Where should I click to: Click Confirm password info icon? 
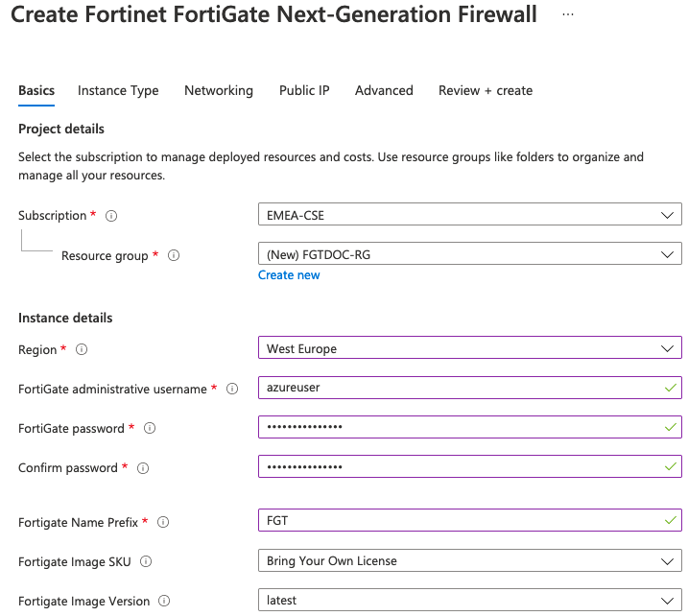coord(143,468)
